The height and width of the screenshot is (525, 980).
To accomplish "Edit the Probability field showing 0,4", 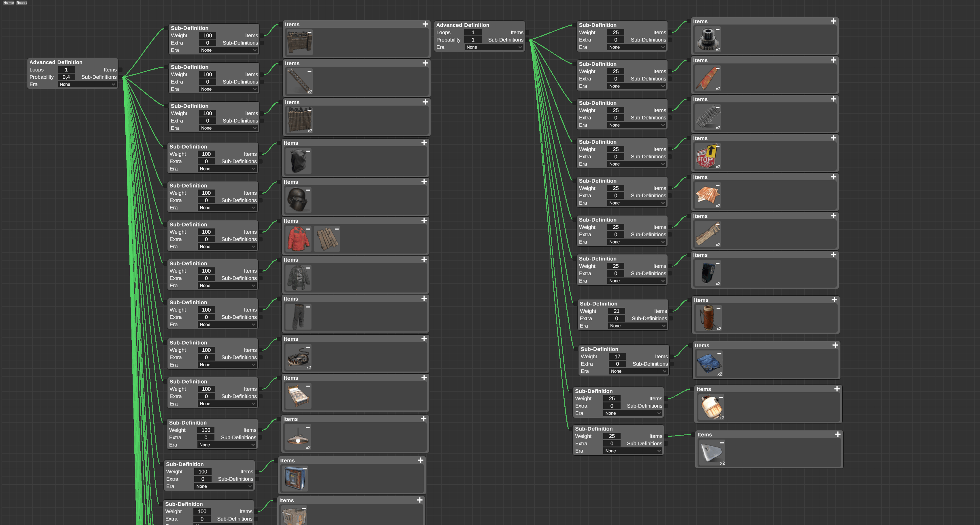I will click(66, 77).
